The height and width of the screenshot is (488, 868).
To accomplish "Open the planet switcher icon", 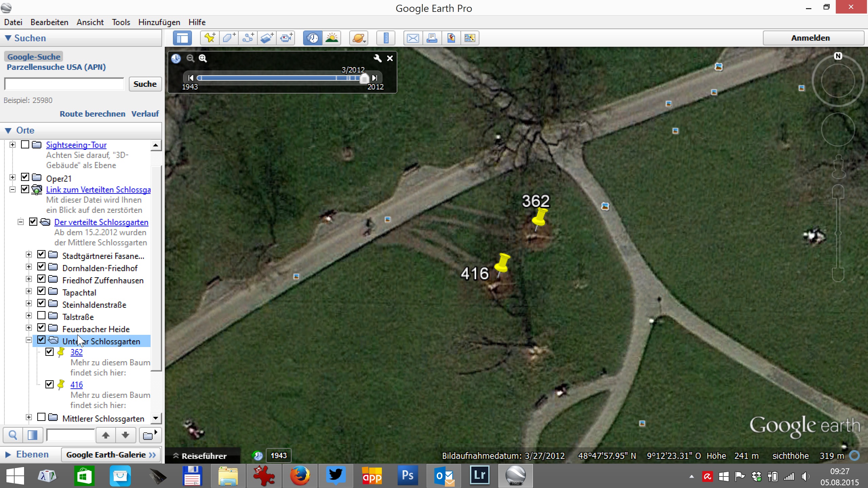I will click(x=359, y=38).
